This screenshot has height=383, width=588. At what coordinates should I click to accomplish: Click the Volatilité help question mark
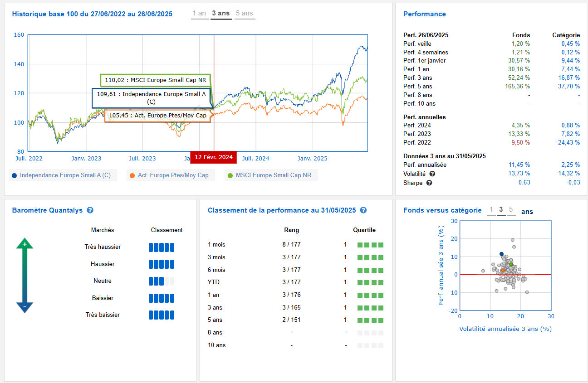pyautogui.click(x=432, y=174)
